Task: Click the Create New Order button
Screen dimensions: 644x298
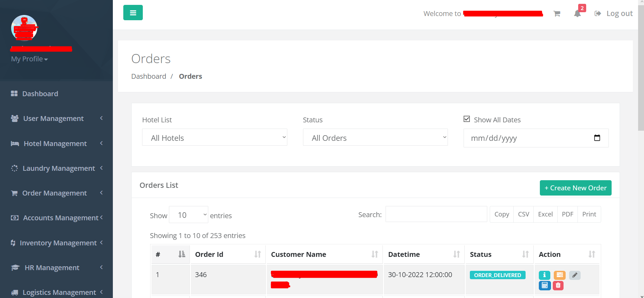Action: [x=575, y=188]
